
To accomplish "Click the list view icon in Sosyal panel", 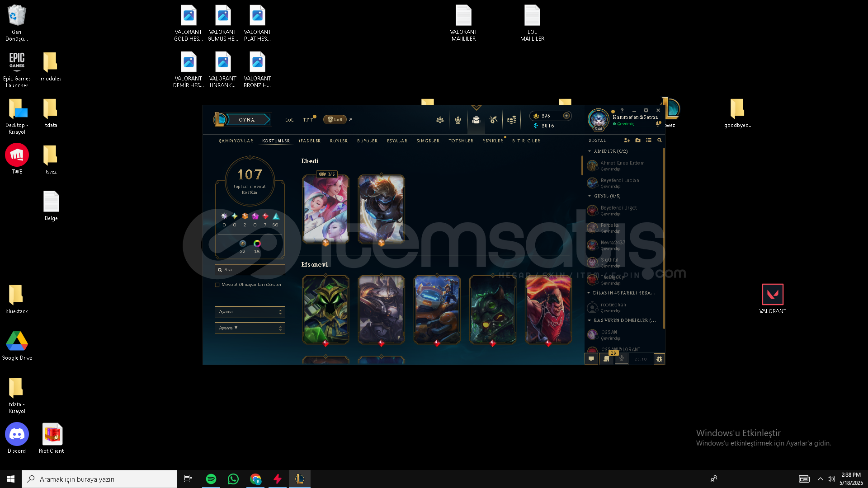I will tap(649, 141).
